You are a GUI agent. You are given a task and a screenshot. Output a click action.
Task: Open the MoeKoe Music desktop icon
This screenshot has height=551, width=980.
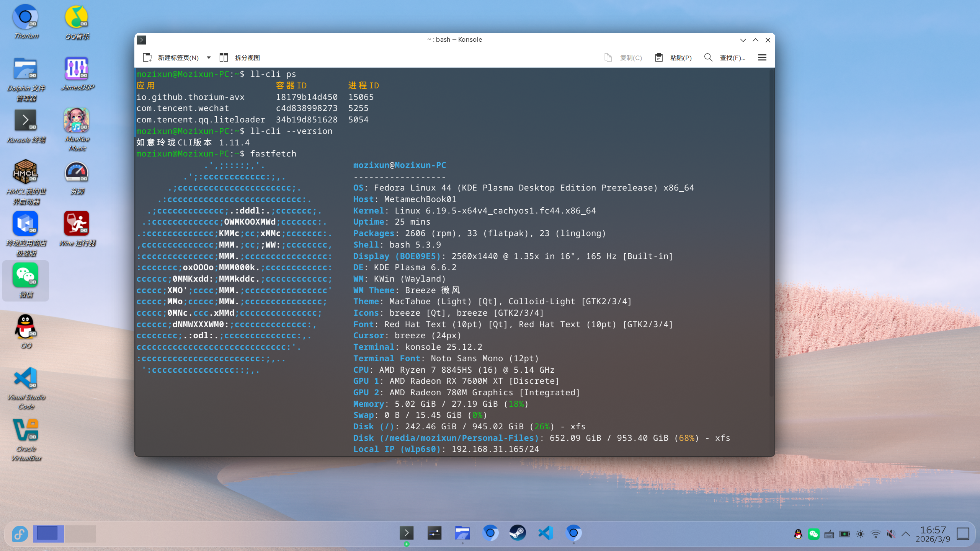tap(77, 121)
